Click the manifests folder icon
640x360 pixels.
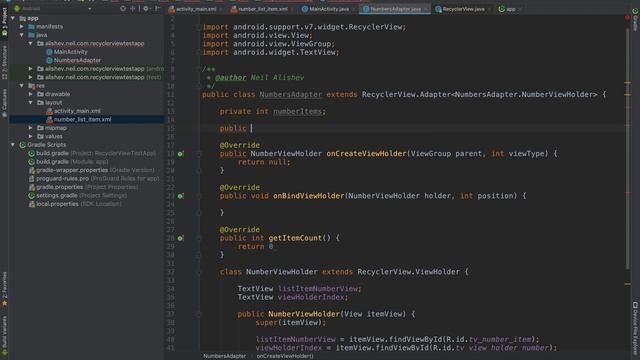point(31,27)
